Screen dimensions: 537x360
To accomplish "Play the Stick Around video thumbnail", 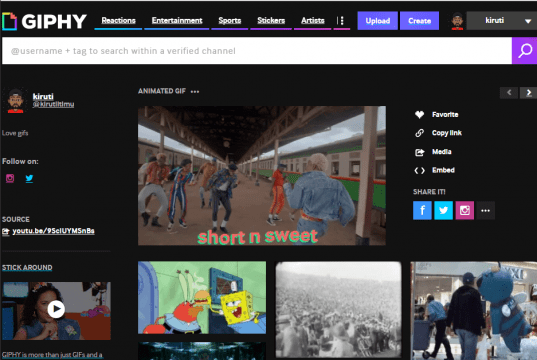I will (x=56, y=310).
